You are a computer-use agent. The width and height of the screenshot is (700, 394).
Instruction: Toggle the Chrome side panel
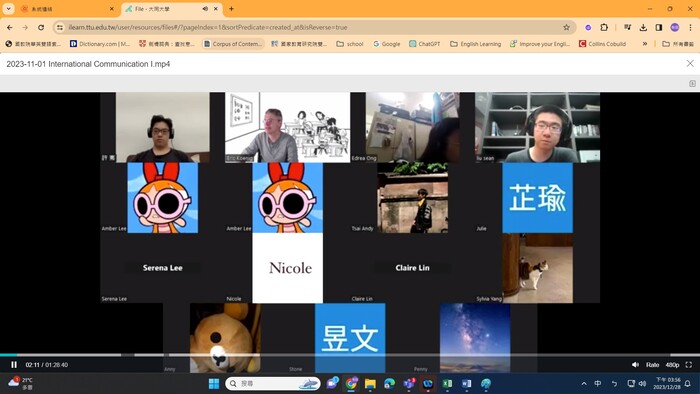click(x=659, y=27)
